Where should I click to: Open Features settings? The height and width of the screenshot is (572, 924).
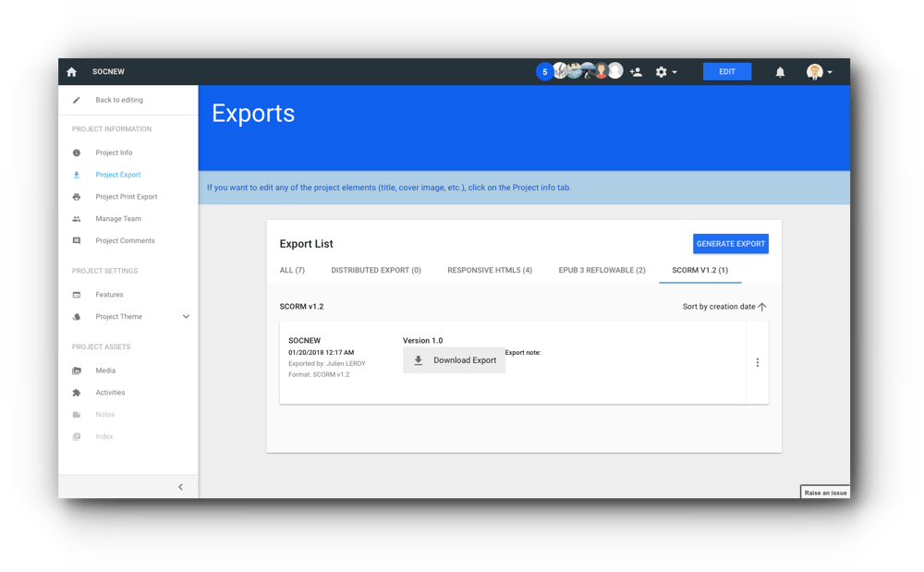[109, 295]
